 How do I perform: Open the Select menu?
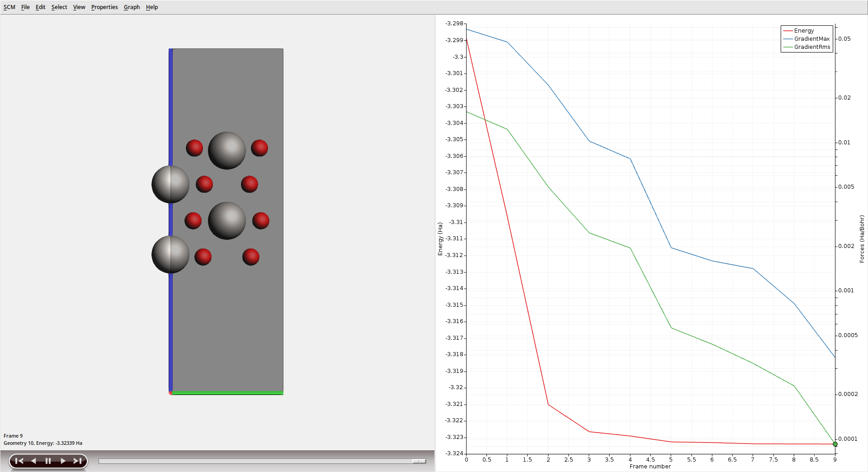(x=59, y=7)
